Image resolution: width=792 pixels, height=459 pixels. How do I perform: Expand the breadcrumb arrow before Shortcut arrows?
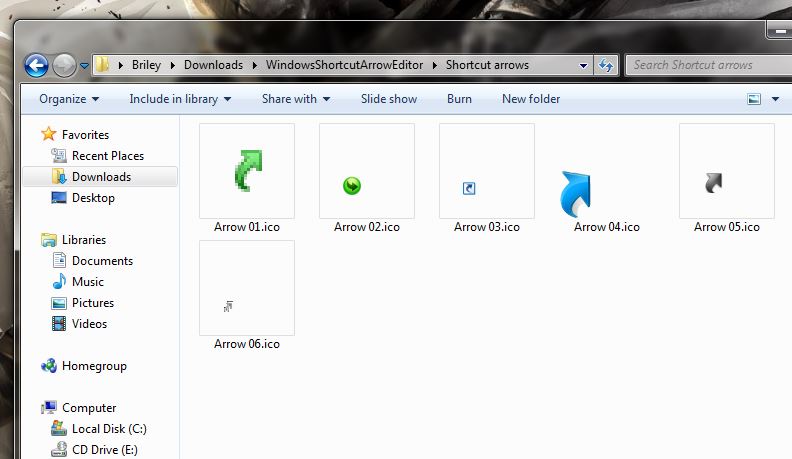[x=434, y=65]
